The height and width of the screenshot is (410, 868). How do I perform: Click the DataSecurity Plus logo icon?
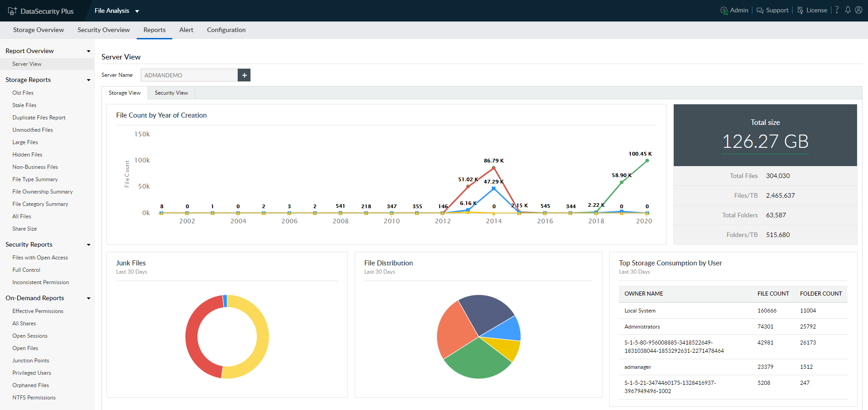12,11
